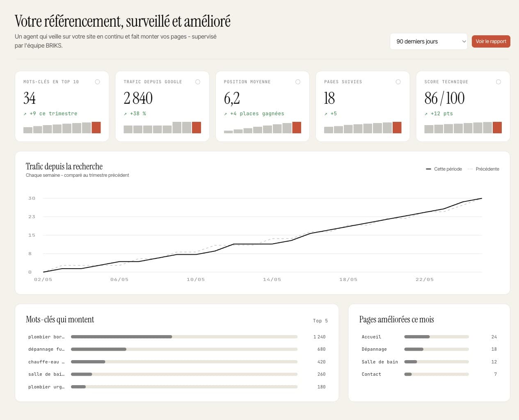The image size is (519, 420).
Task: Click the circle icon on Pages suivies card
Action: [x=398, y=82]
